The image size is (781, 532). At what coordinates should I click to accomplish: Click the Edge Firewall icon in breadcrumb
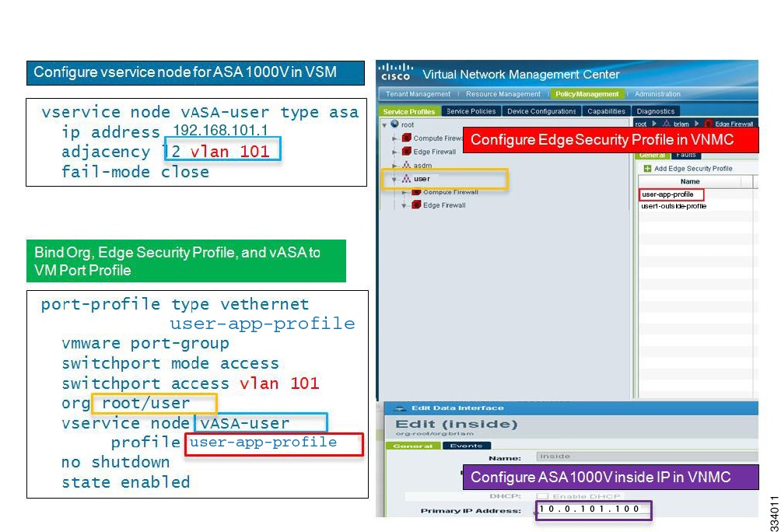(709, 124)
